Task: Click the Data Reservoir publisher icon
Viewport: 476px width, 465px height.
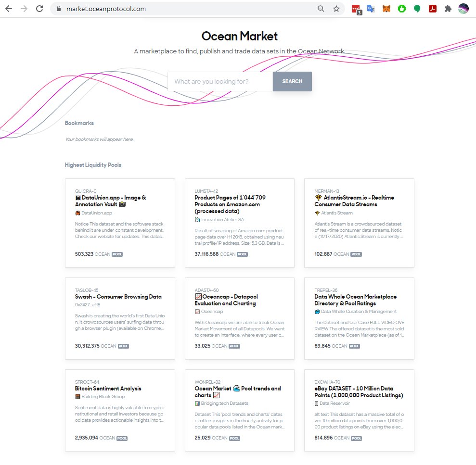Action: [317, 403]
